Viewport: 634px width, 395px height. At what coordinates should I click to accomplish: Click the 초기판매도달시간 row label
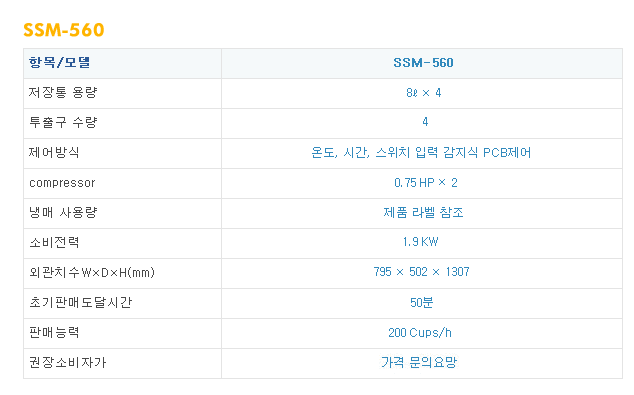tap(80, 302)
